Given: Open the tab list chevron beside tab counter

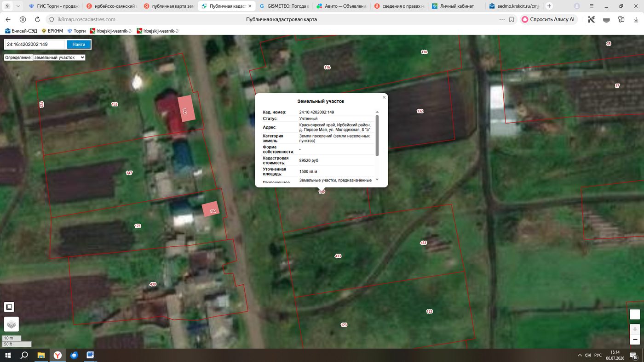Looking at the screenshot, I should click(x=18, y=6).
